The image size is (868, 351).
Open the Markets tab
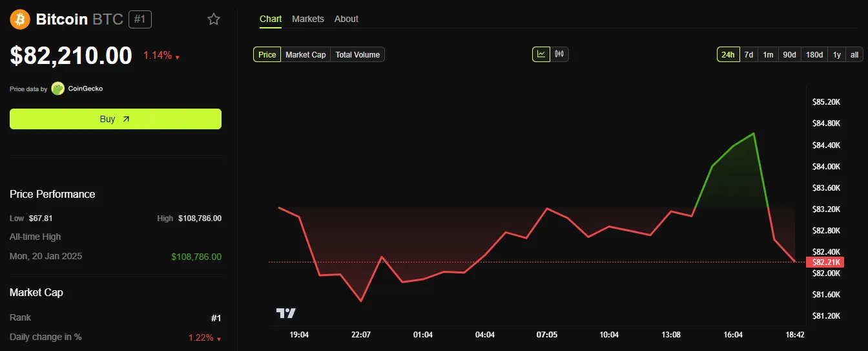(308, 19)
